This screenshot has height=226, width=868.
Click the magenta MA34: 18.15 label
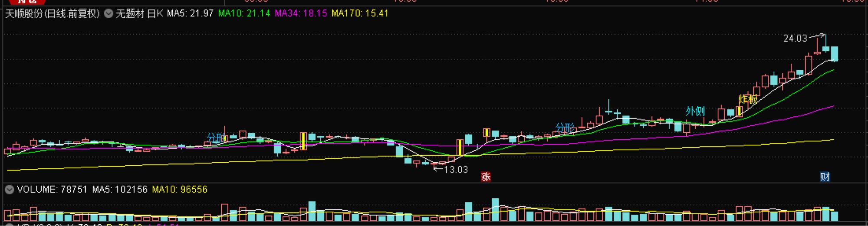301,13
